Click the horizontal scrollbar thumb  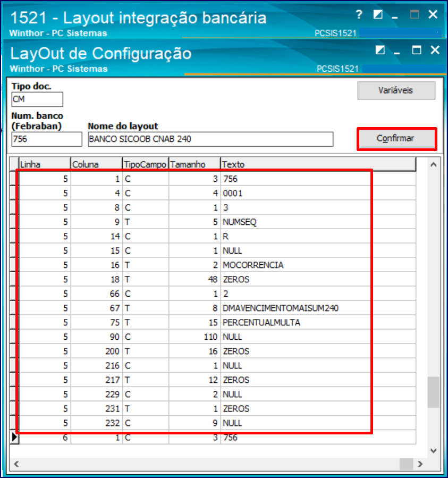pyautogui.click(x=406, y=464)
